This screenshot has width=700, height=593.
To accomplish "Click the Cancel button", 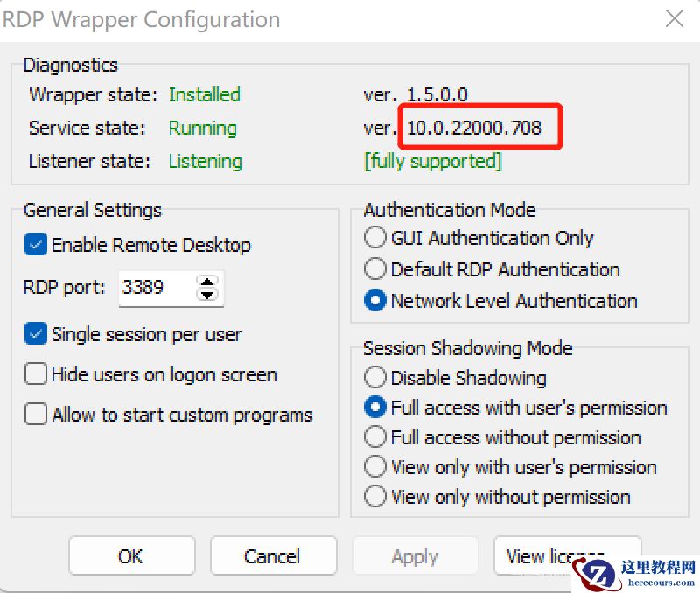I will click(273, 555).
